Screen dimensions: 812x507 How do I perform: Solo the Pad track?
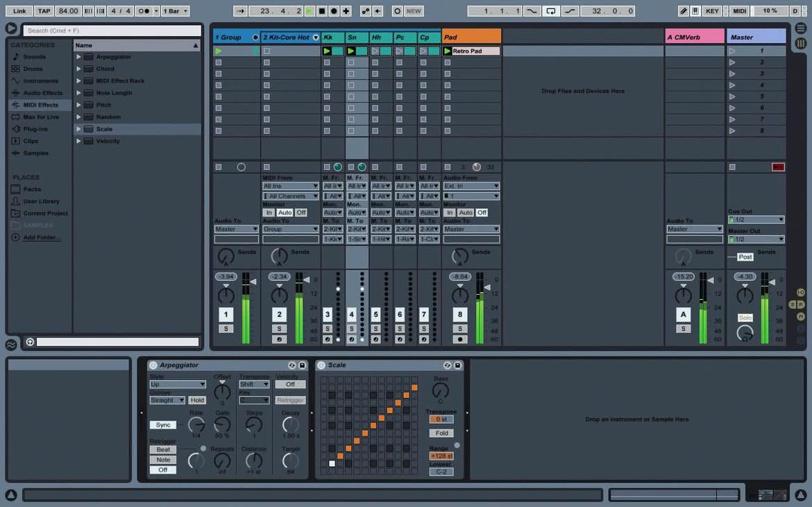point(460,329)
